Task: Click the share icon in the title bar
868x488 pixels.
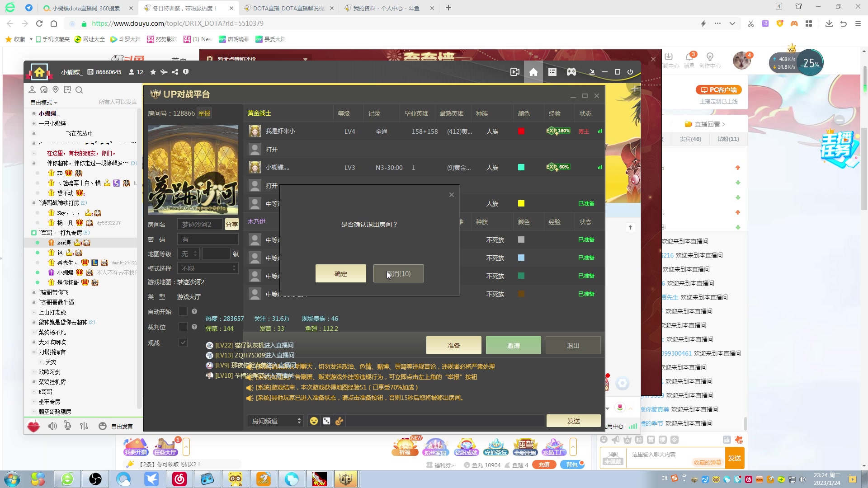Action: point(175,72)
